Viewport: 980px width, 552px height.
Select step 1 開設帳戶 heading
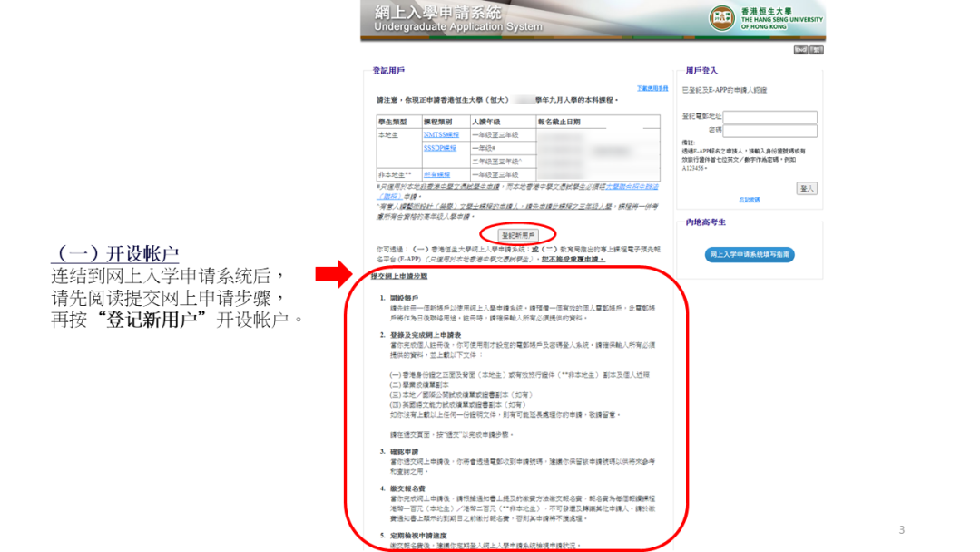404,298
